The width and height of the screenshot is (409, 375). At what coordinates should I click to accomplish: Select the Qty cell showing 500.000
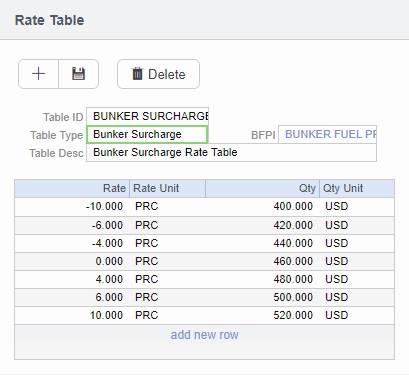(262, 297)
